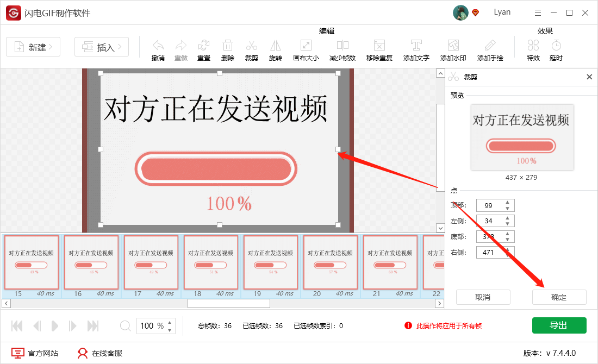Viewport: 598px width, 364px height.
Task: Select the 添加文字 (add text) tool
Action: click(416, 49)
